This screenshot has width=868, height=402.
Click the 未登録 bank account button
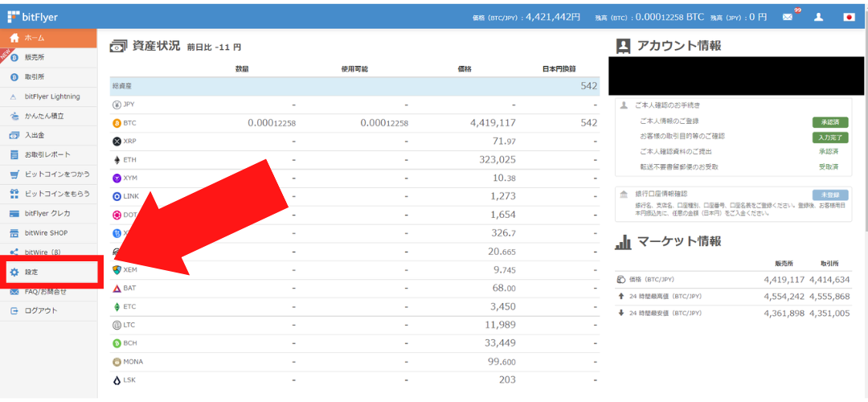pyautogui.click(x=829, y=195)
